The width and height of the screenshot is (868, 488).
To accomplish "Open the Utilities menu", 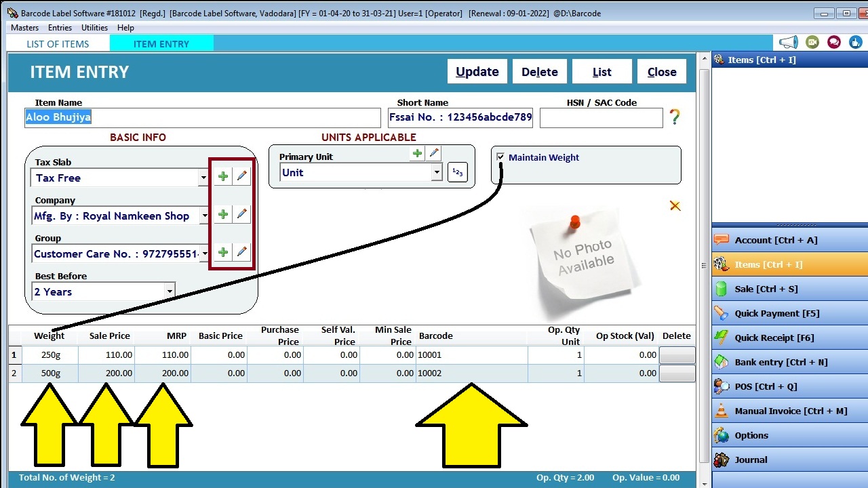I will [x=94, y=27].
